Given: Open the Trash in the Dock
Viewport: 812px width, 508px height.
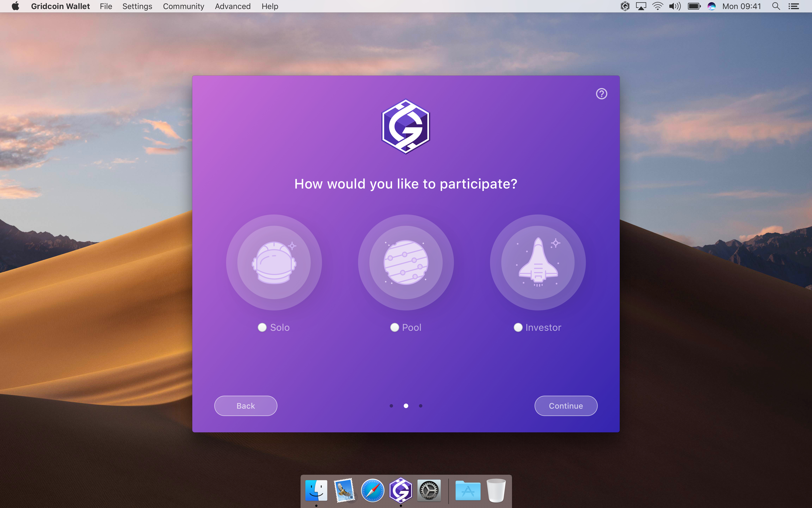Looking at the screenshot, I should pos(496,491).
